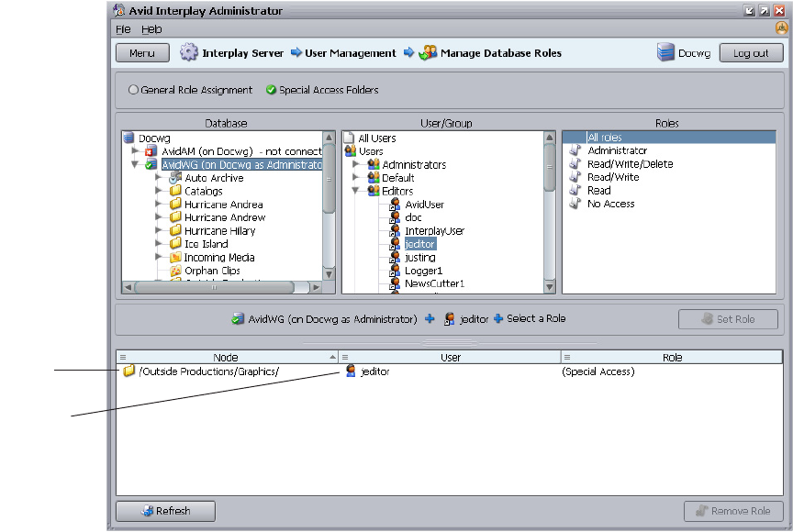Click the Read/Write/Delete role icon
793x532 pixels.
click(x=575, y=163)
